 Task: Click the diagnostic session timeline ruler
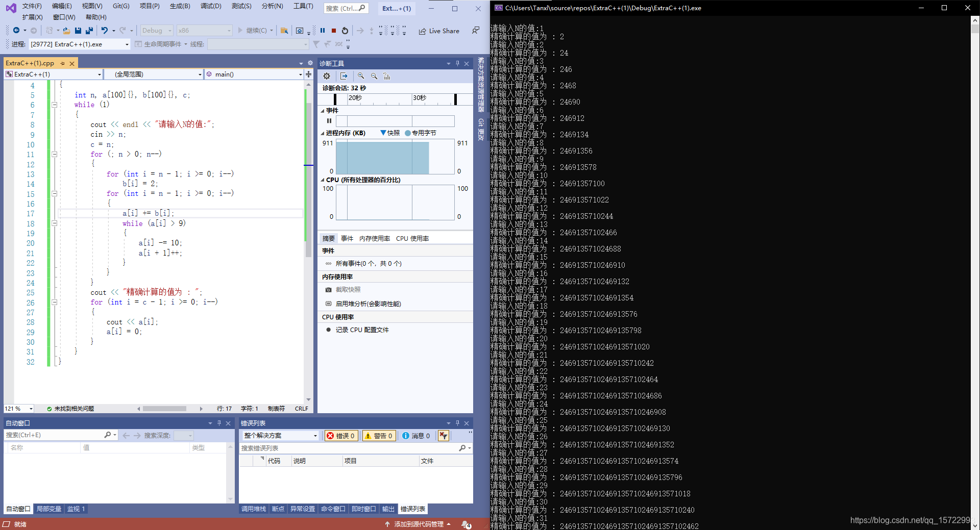click(x=395, y=99)
